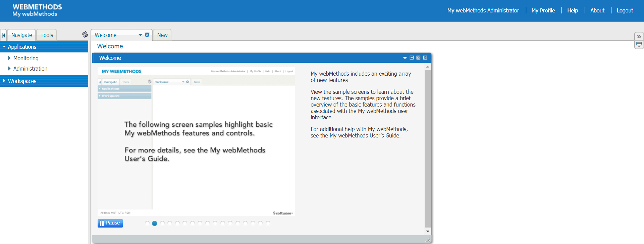Select the Welcome workspace tab
The image size is (644, 244).
click(105, 35)
